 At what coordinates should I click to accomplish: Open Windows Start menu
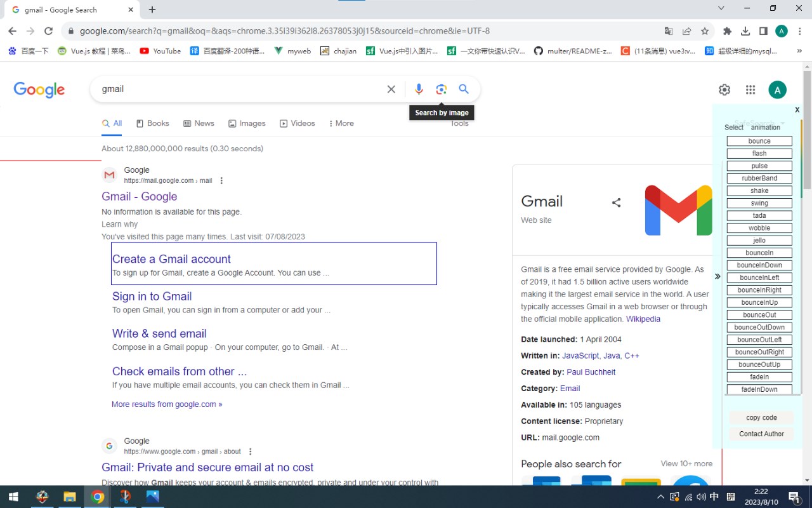coord(13,497)
